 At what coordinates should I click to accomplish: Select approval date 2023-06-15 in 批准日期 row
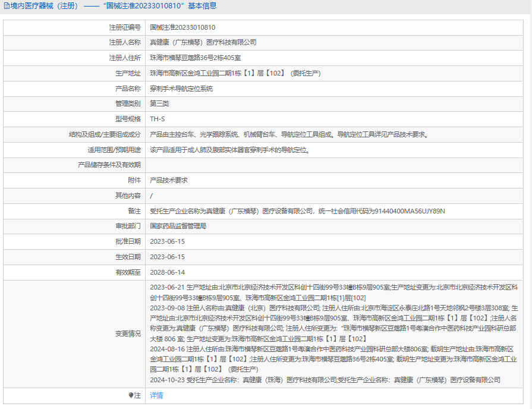(x=167, y=242)
